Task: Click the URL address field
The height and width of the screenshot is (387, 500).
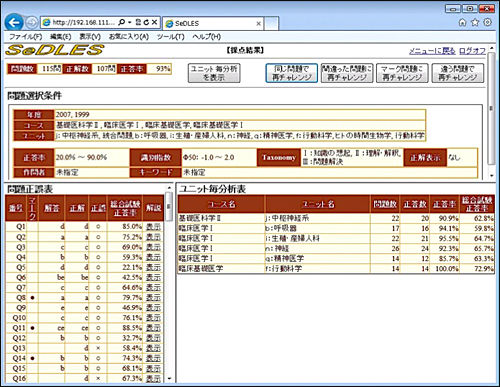Action: (83, 22)
